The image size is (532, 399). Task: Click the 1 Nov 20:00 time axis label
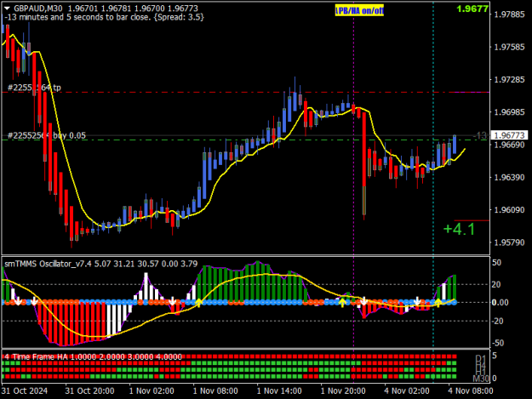343,390
